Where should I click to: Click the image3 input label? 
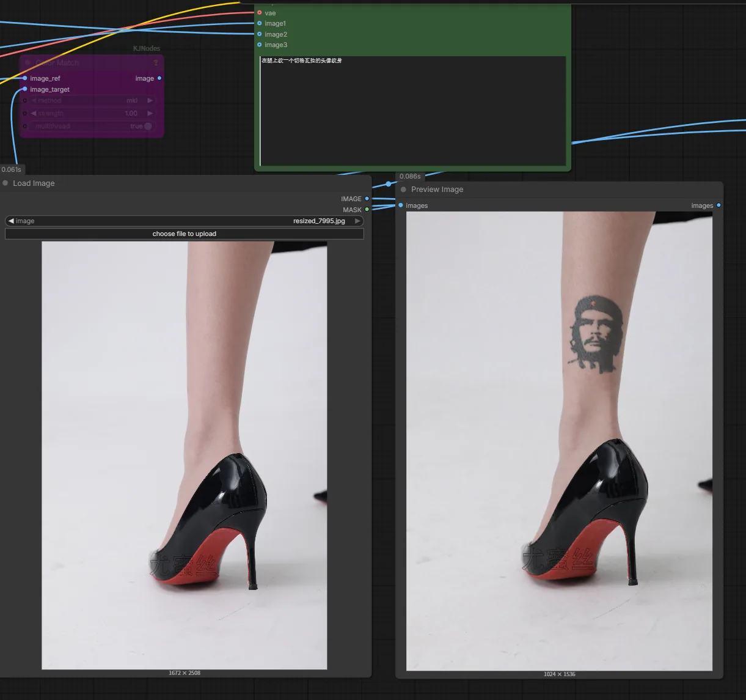coord(276,45)
